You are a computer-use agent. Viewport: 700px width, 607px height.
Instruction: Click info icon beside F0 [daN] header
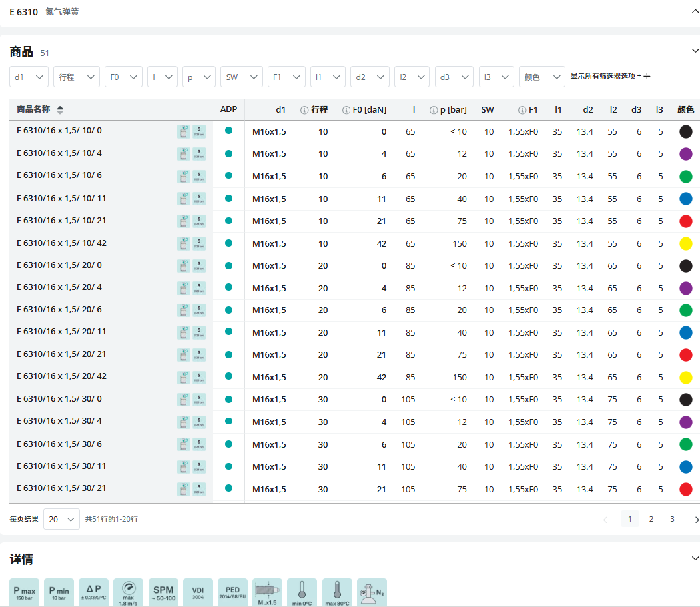(346, 110)
